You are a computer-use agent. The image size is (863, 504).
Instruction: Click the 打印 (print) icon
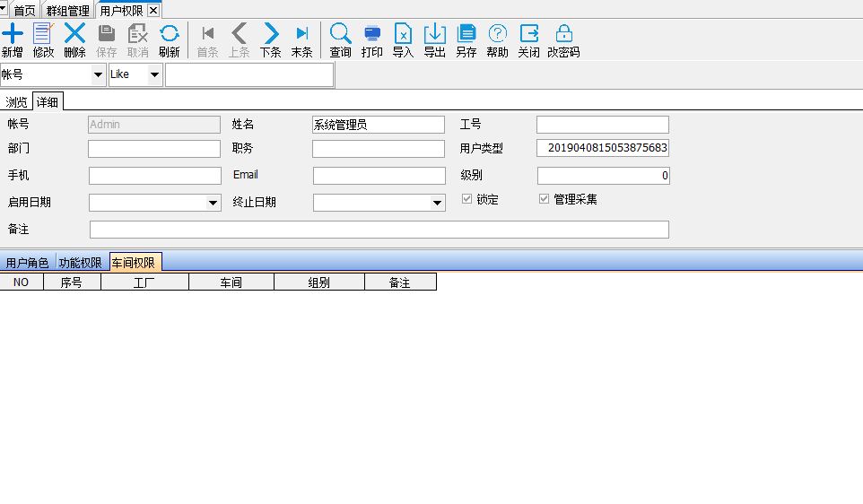click(x=372, y=34)
